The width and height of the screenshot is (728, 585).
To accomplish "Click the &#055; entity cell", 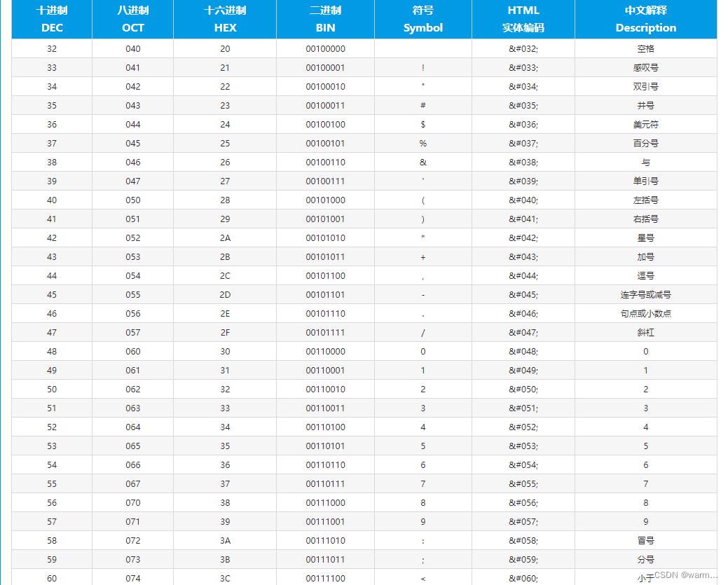I will click(x=523, y=484).
